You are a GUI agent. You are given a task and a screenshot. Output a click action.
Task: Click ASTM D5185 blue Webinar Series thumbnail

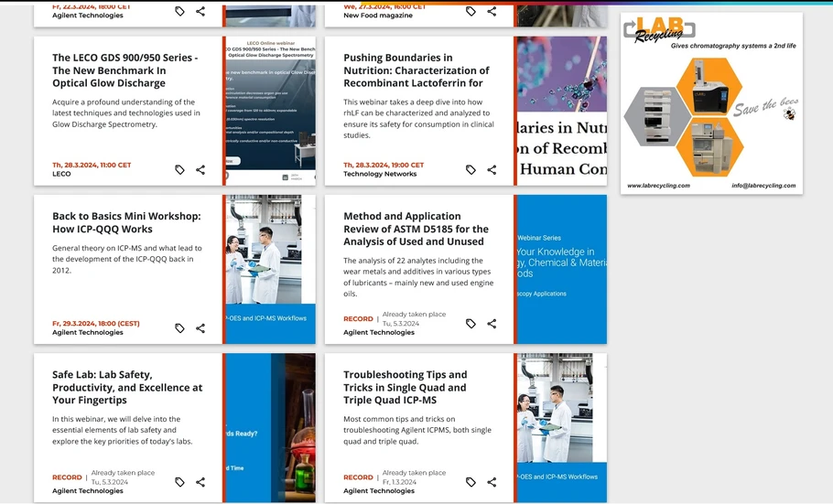click(x=562, y=269)
